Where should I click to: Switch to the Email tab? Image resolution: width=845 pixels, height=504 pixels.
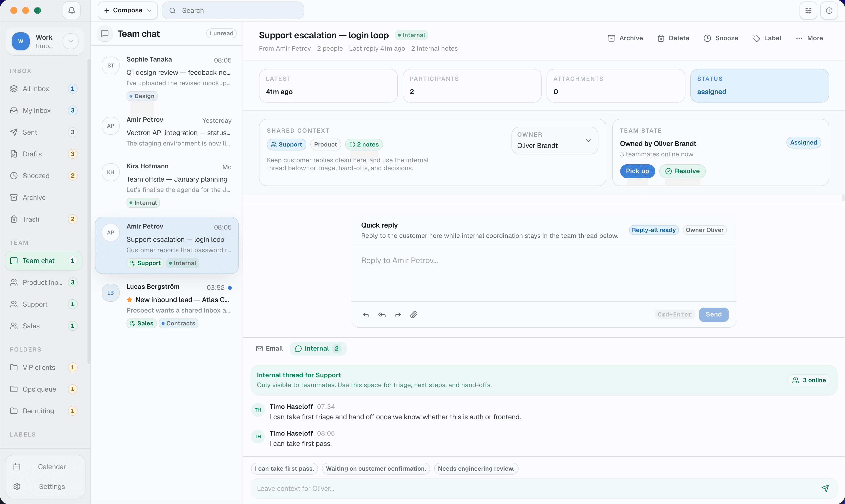[269, 348]
